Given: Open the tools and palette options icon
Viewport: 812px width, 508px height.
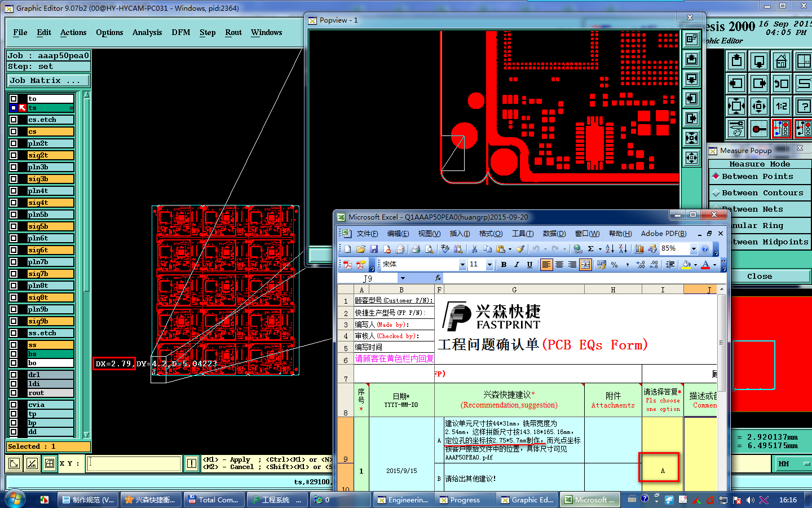Looking at the screenshot, I should [736, 129].
